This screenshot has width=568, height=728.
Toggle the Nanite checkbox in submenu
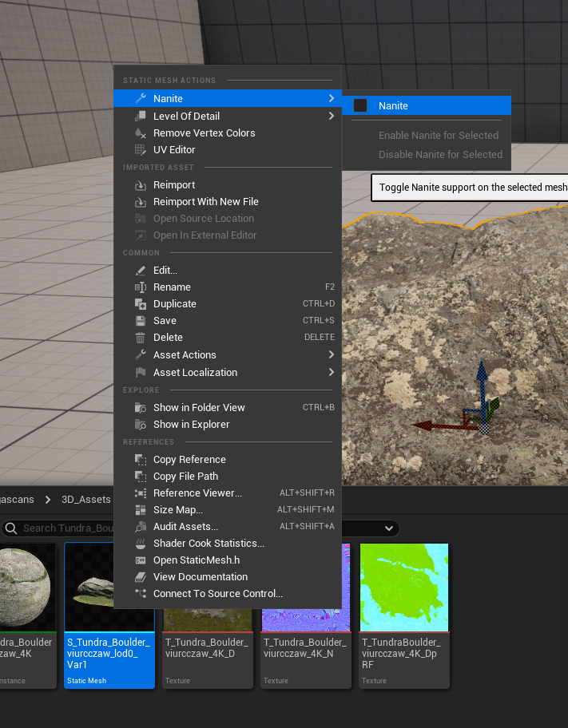(360, 105)
